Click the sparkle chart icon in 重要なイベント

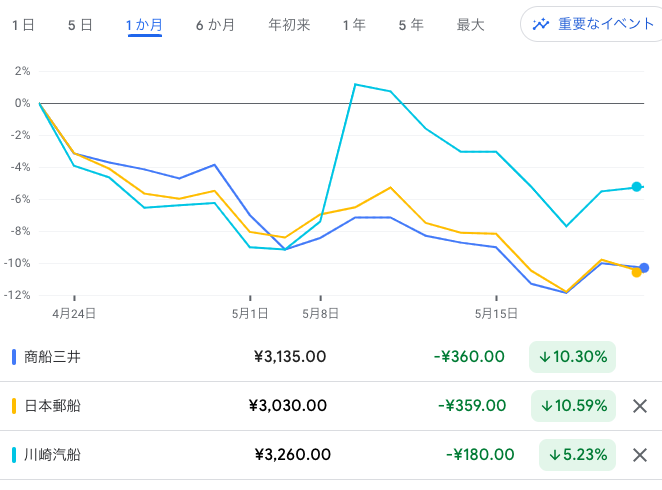(x=541, y=24)
